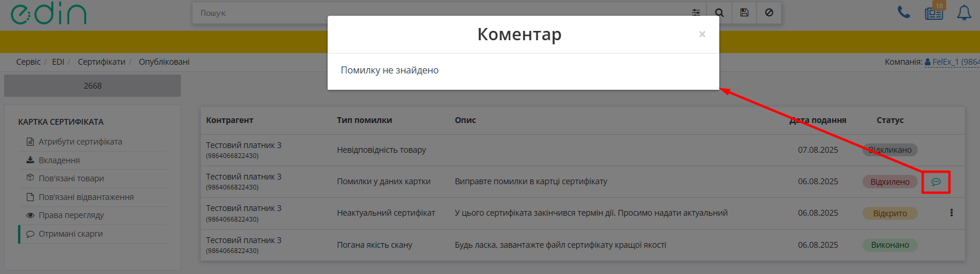Screen dimensions: 980x274
Task: Go to Опубліковані breadcrumb
Action: click(x=164, y=62)
